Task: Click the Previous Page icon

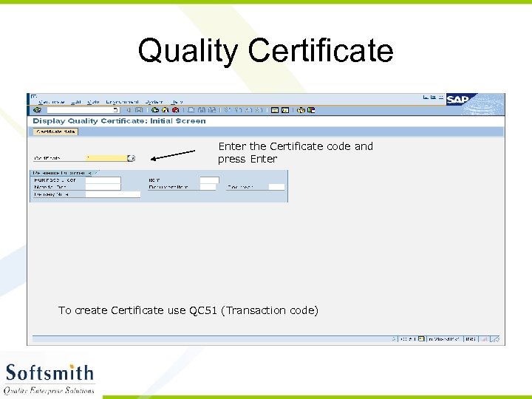Action: click(x=239, y=110)
